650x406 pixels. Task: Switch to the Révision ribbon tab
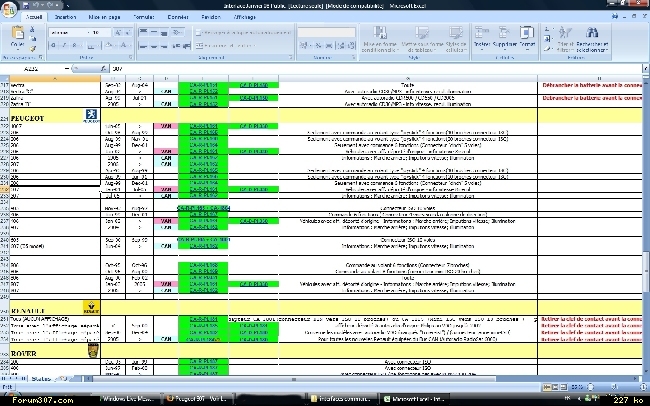pos(211,17)
